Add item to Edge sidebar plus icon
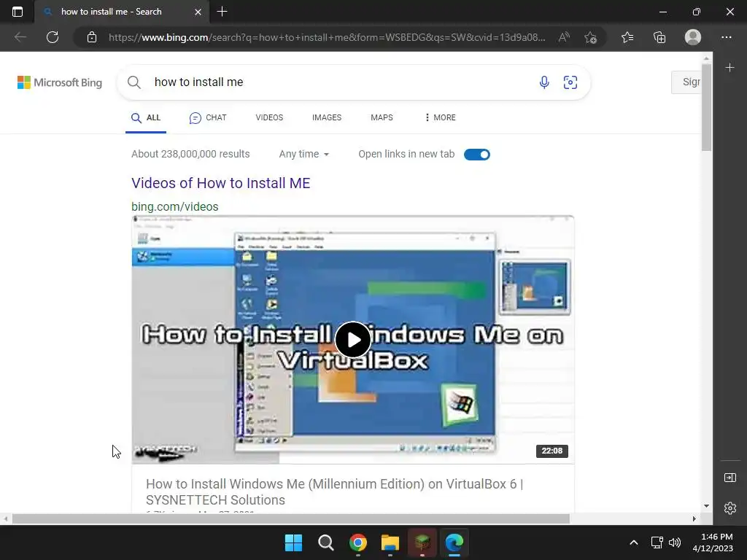 729,68
